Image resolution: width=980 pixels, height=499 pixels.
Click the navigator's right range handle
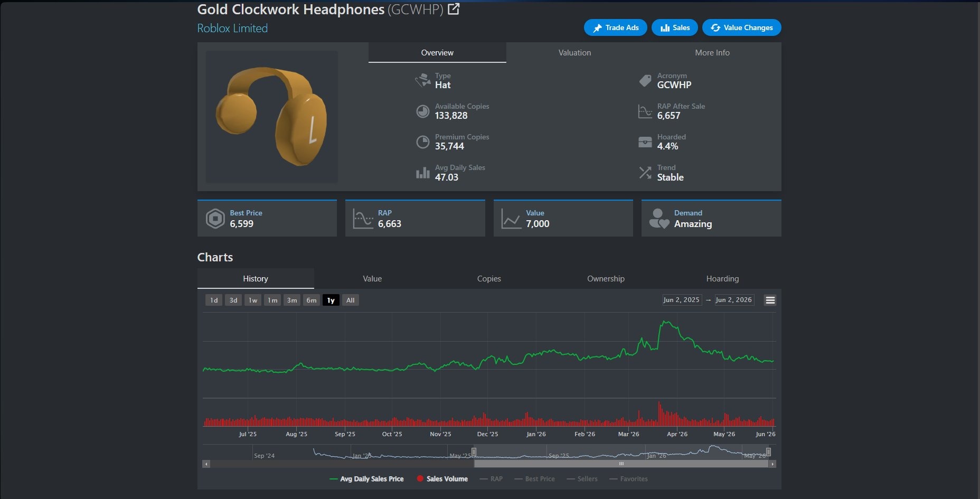tap(768, 451)
